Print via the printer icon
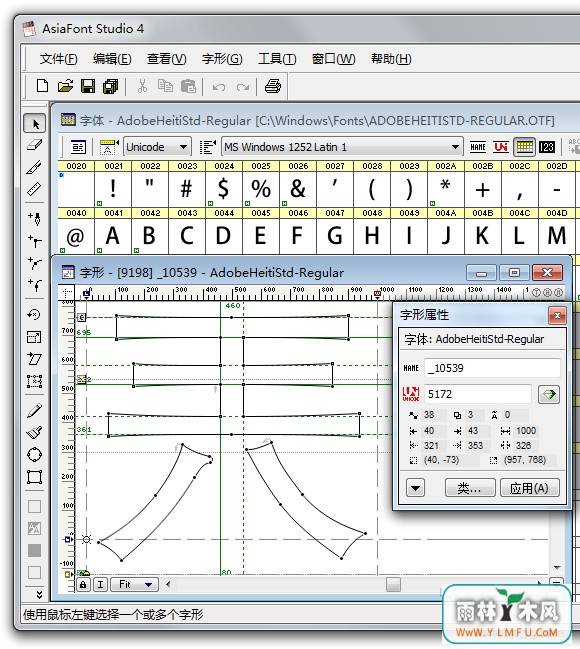Image resolution: width=580 pixels, height=649 pixels. pyautogui.click(x=273, y=86)
